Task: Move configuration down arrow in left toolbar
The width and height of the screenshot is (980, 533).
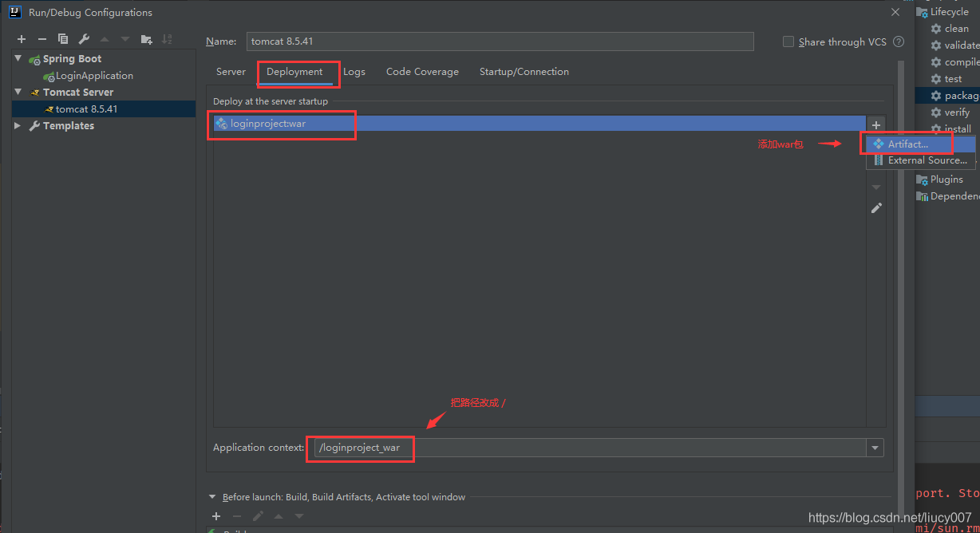Action: pyautogui.click(x=125, y=39)
